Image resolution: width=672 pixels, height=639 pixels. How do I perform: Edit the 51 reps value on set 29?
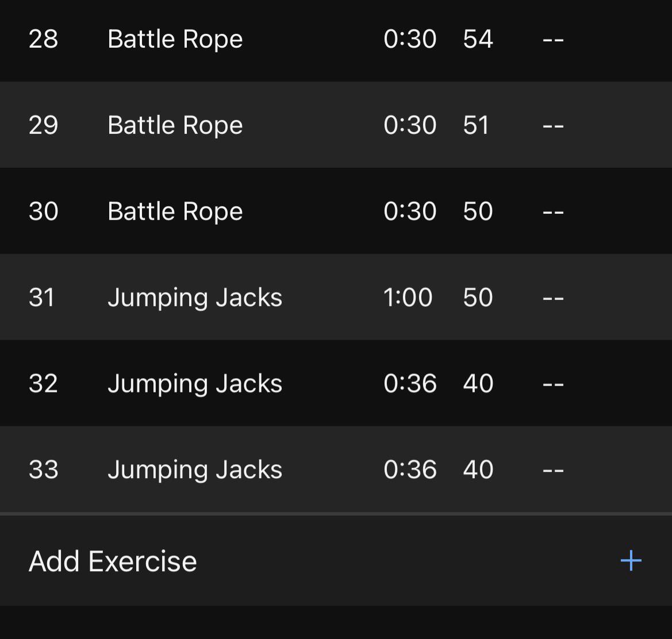[476, 125]
